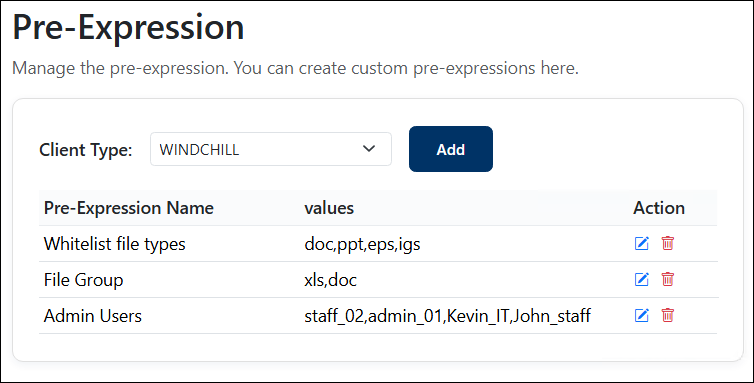This screenshot has height=383, width=754.
Task: Delete the File Group pre-expression
Action: point(667,280)
